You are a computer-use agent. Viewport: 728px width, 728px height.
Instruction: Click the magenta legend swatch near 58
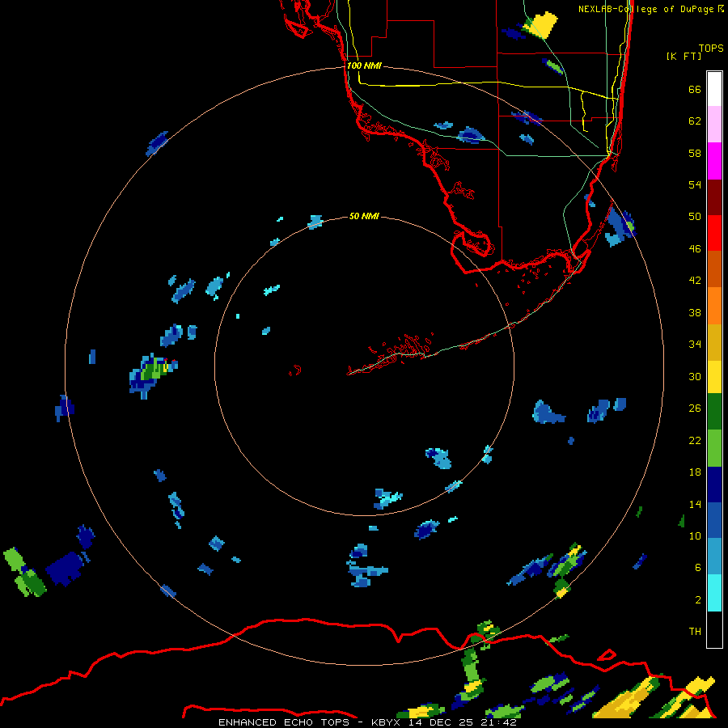(714, 161)
